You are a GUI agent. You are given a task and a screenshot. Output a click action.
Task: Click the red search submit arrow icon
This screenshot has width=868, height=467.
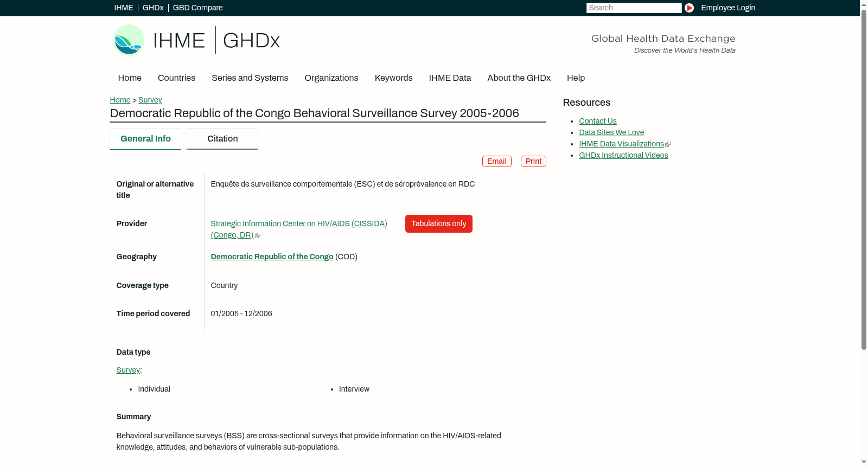(x=689, y=8)
